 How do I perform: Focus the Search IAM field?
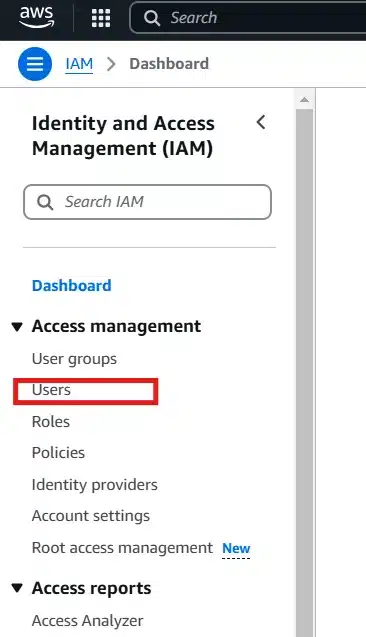pyautogui.click(x=147, y=202)
